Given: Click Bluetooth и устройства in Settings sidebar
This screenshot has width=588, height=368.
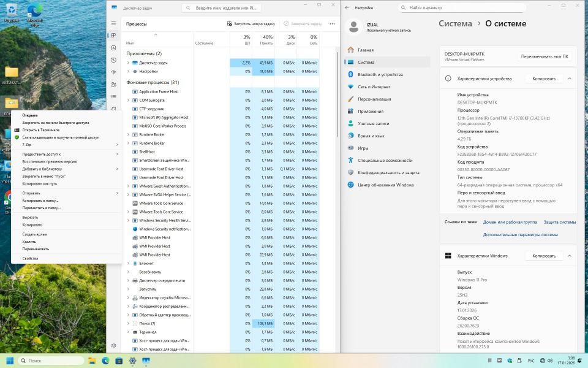Looking at the screenshot, I should [380, 74].
